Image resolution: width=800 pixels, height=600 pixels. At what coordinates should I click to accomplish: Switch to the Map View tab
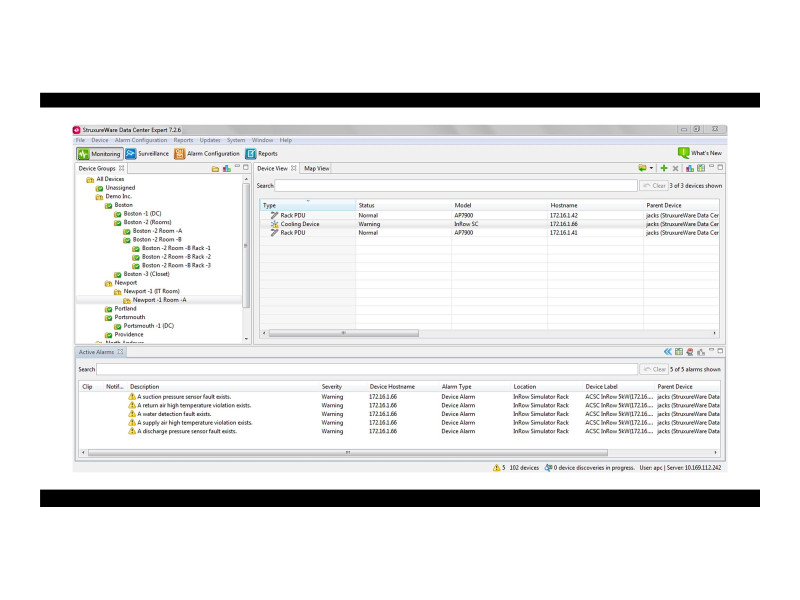point(317,169)
